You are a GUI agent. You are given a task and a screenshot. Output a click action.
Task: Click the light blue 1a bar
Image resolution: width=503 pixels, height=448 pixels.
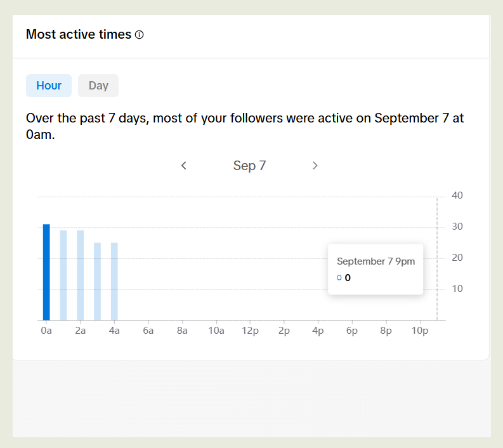[63, 275]
